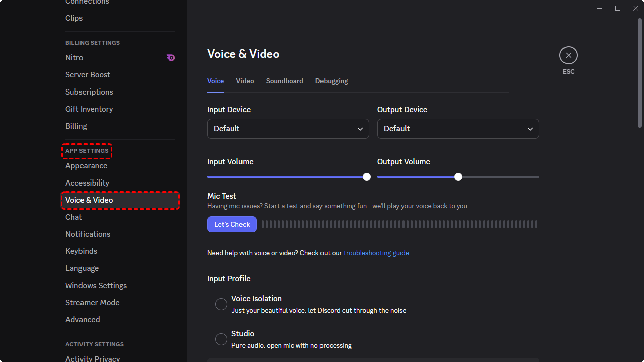Click the Nitro badge icon in sidebar
The image size is (644, 362).
171,58
